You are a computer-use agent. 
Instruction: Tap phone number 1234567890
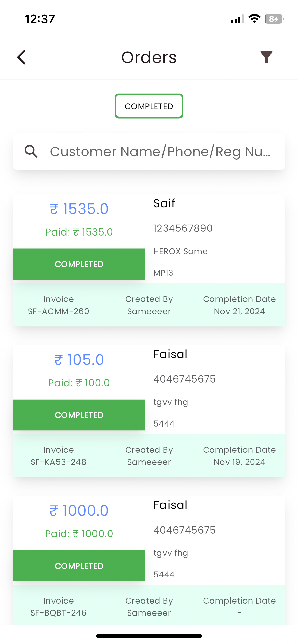pyautogui.click(x=183, y=228)
